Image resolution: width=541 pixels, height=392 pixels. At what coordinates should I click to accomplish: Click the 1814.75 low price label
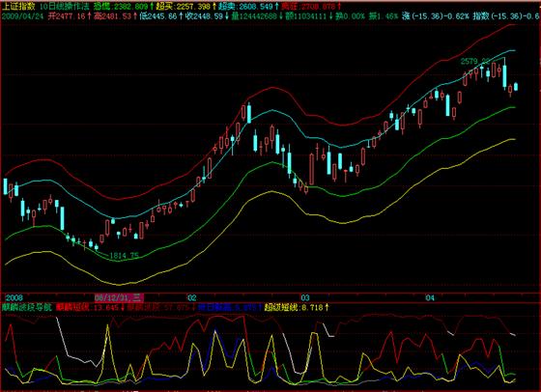click(124, 255)
